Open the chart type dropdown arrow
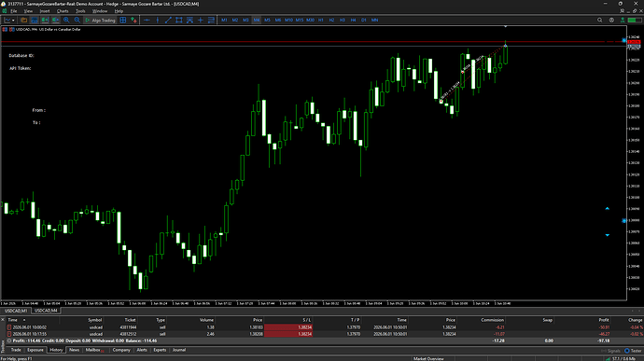The height and width of the screenshot is (361, 644). (x=13, y=21)
